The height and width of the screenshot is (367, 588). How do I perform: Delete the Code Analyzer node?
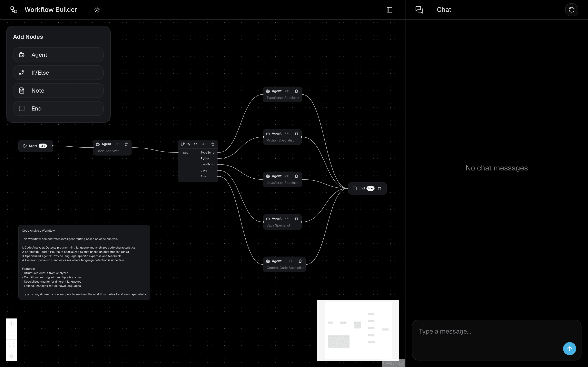[126, 144]
